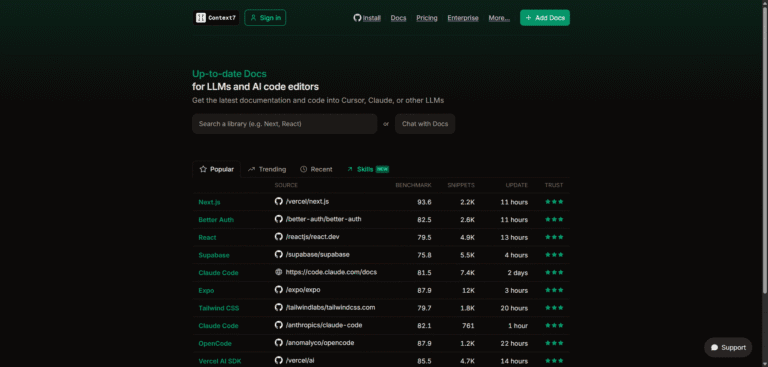Click the /tailwindlabs/tailwindcss.com source text

point(330,307)
